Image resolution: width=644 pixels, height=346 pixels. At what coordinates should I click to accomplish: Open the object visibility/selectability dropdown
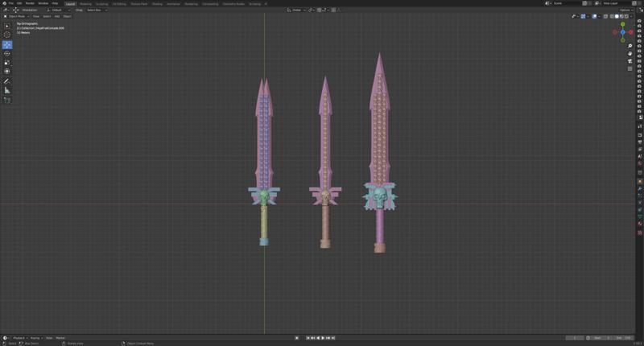point(575,16)
